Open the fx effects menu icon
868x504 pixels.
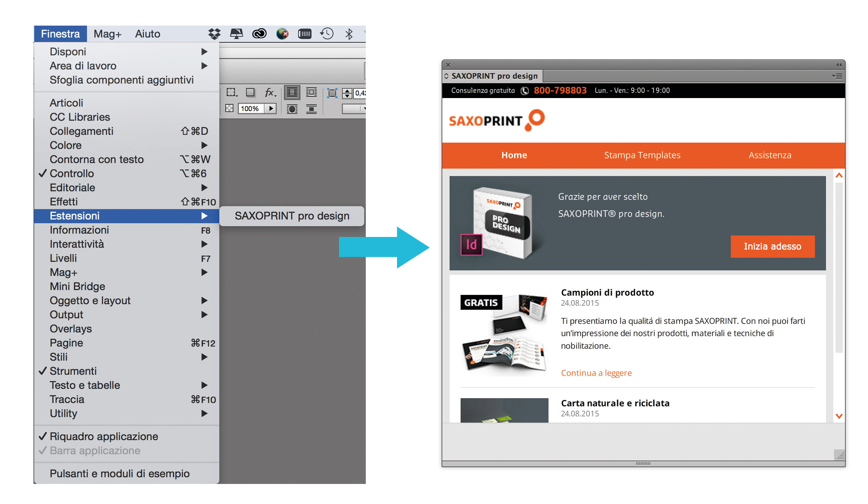[x=270, y=92]
